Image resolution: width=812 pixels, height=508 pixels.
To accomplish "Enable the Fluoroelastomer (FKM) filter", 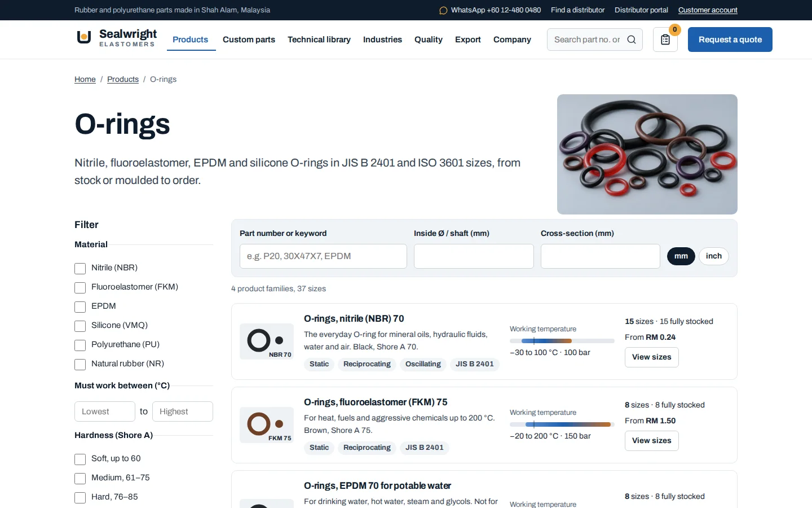I will coord(80,288).
